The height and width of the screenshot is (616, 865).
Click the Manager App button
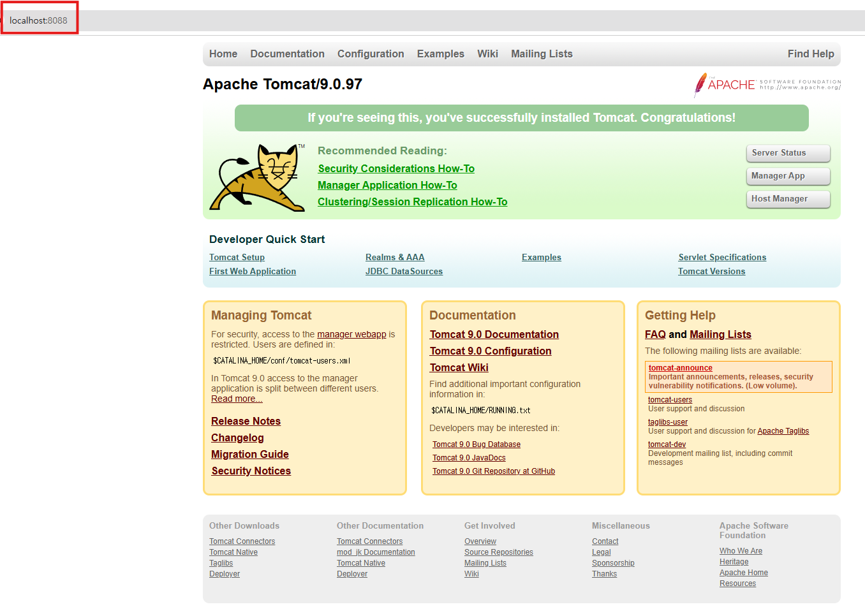(x=788, y=176)
